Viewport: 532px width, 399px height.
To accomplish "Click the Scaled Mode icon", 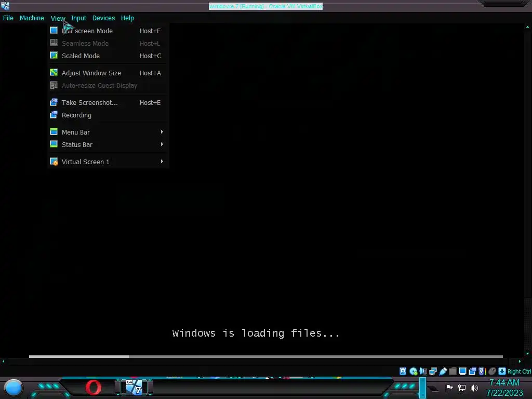I will (x=54, y=55).
